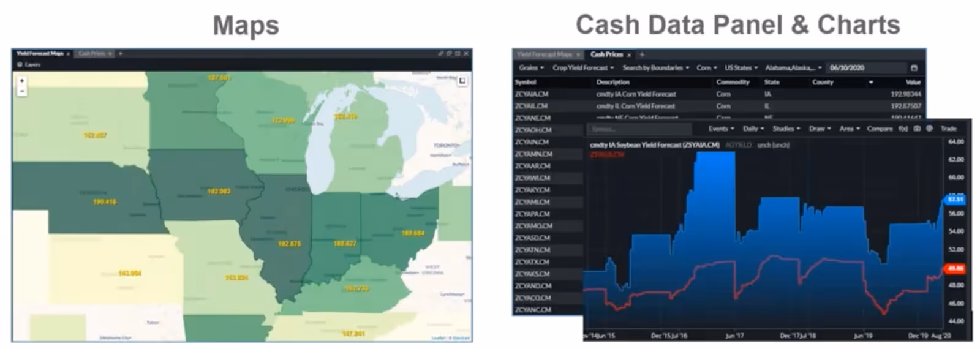Image resolution: width=980 pixels, height=349 pixels.
Task: Expand the Corn commodity dropdown
Action: point(707,68)
